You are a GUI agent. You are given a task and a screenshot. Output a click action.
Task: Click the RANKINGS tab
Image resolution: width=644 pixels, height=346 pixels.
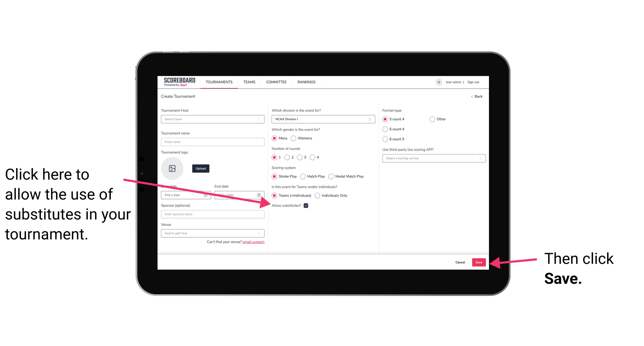pos(307,82)
